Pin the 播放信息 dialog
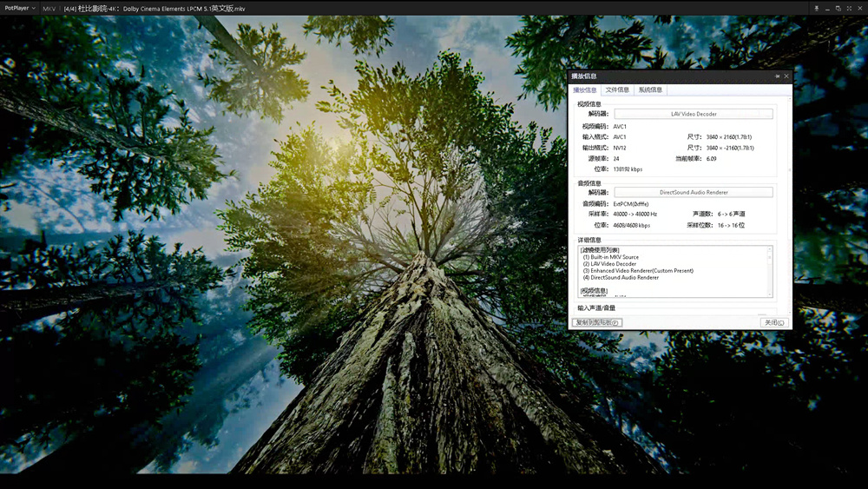 click(777, 76)
